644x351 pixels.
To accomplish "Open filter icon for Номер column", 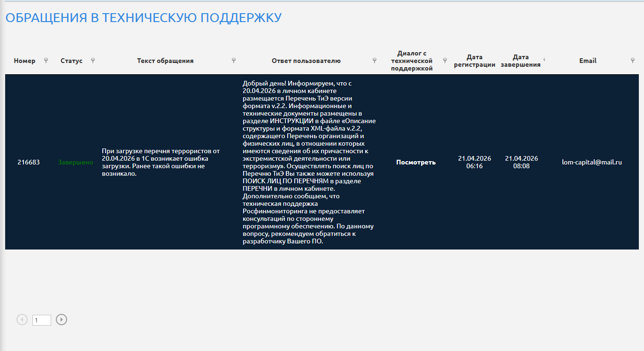I will [x=46, y=60].
